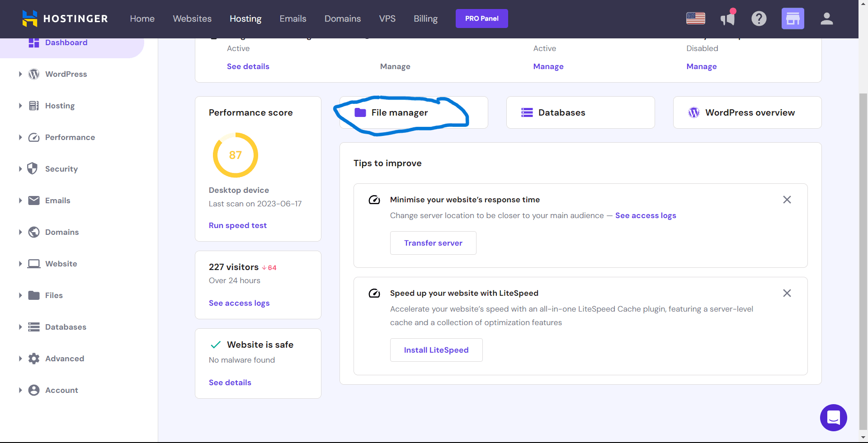Open the help question-mark icon

tap(759, 19)
